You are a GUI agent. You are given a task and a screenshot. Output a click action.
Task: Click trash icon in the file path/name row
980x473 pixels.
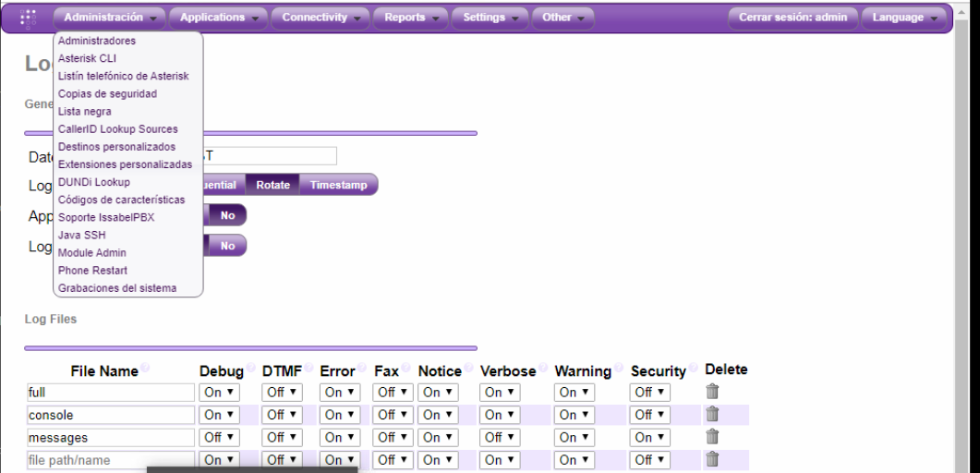[x=712, y=459]
